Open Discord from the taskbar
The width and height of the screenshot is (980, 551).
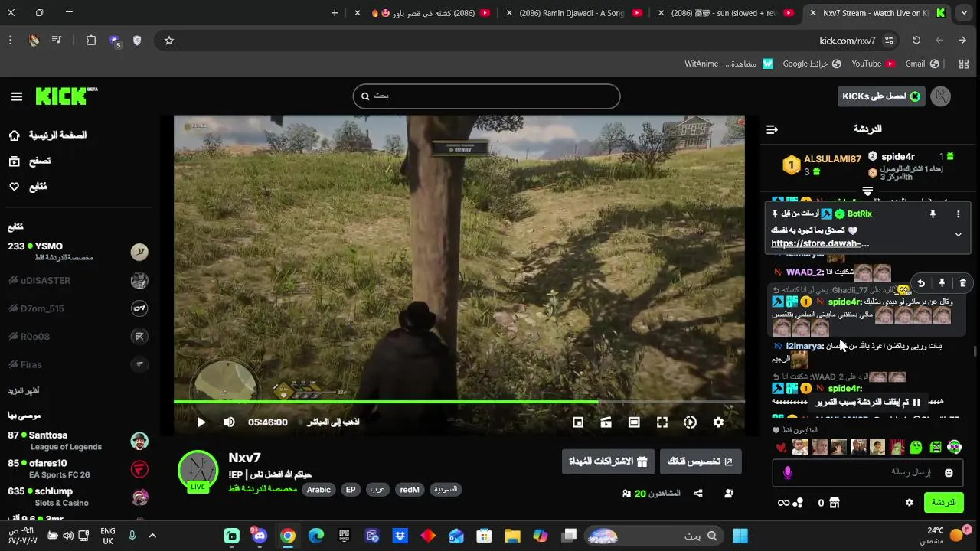tap(260, 536)
